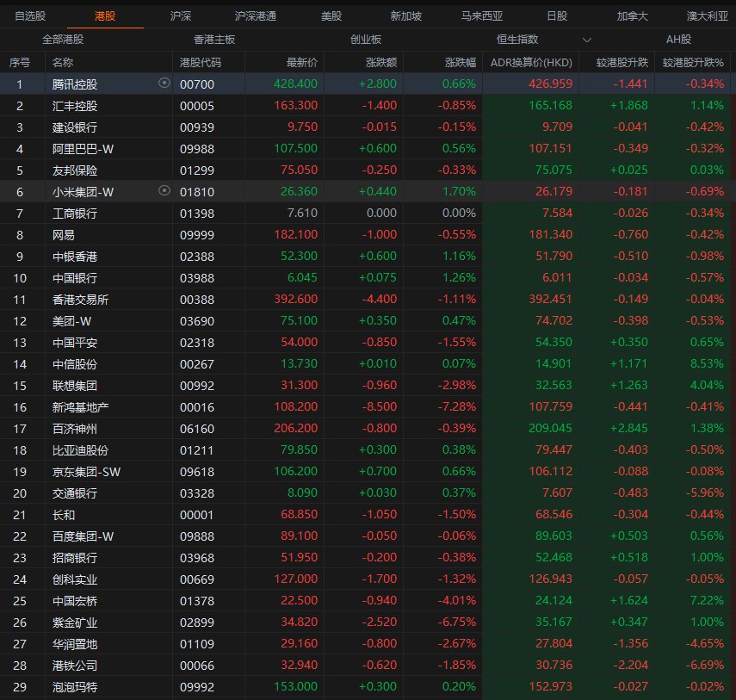Click the 新鸿基地产 stock name
736x700 pixels.
[x=80, y=407]
